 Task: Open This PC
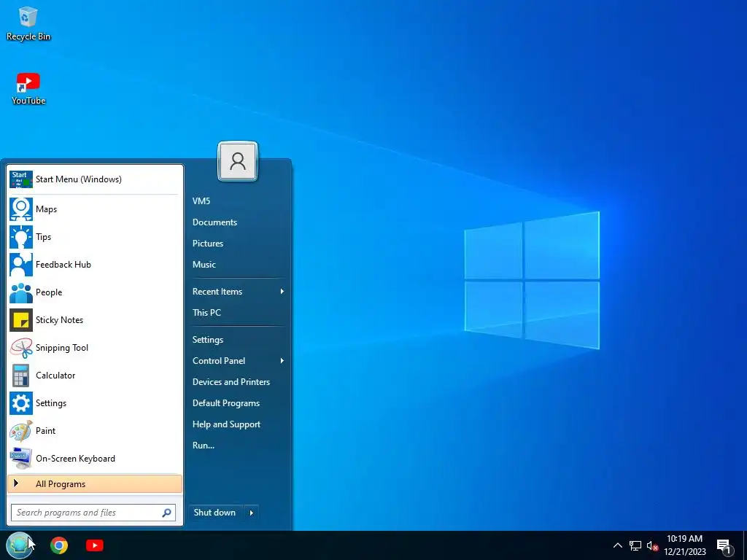[x=206, y=312]
